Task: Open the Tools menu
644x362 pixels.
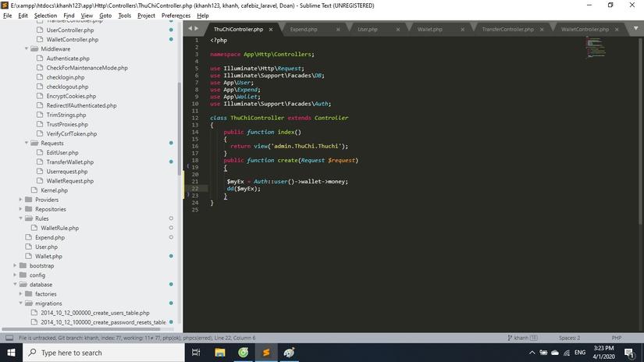Action: [124, 16]
